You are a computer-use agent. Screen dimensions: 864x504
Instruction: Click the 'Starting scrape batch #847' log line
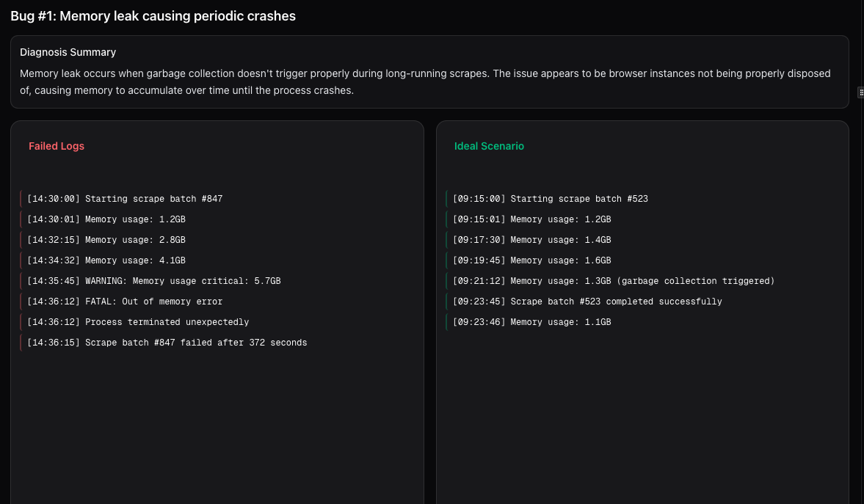click(x=125, y=199)
